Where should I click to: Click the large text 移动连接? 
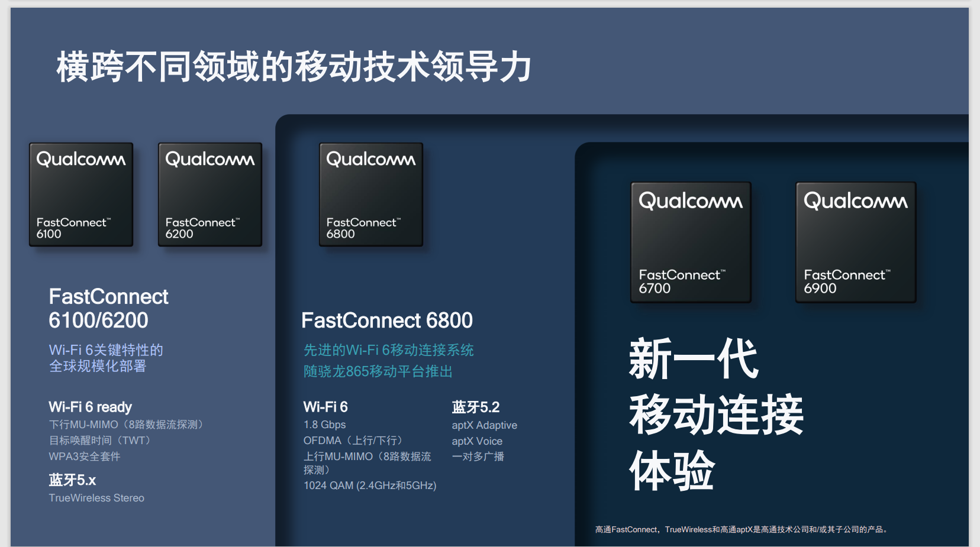(716, 415)
